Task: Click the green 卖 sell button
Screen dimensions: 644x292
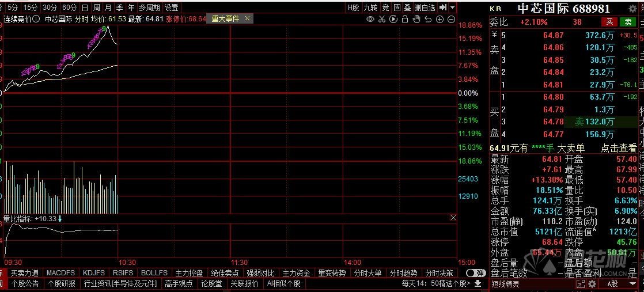Action: click(x=628, y=22)
